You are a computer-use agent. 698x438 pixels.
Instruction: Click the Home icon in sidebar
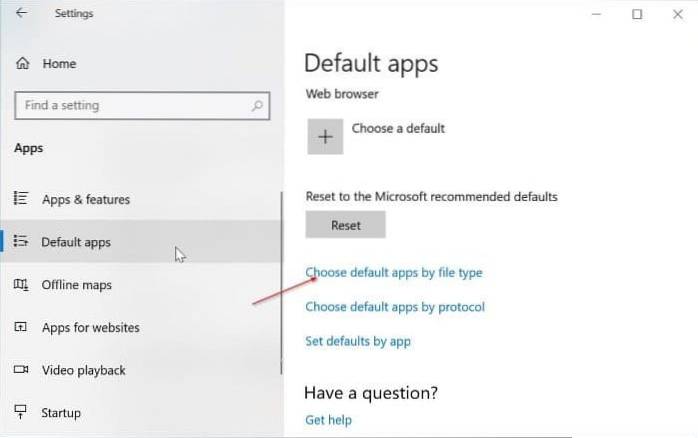(x=22, y=64)
